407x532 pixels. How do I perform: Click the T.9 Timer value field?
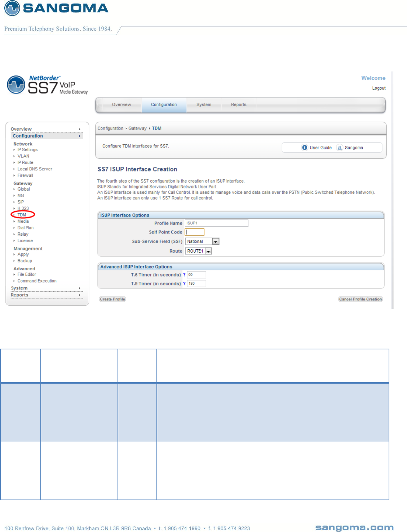196,284
